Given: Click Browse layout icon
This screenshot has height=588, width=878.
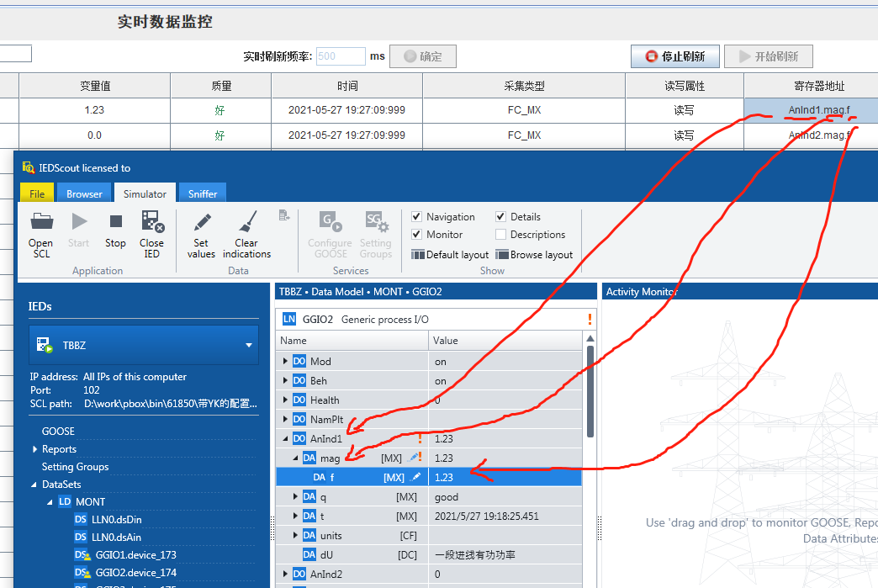Looking at the screenshot, I should pos(502,255).
